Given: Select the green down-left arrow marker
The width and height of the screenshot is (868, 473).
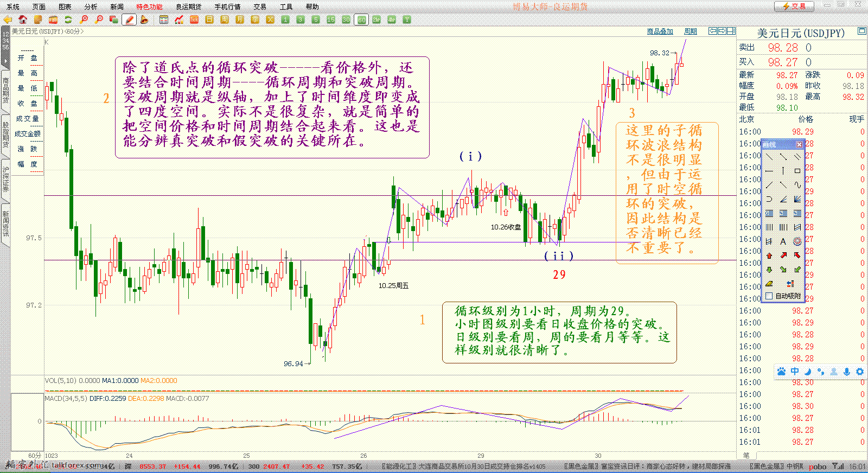Looking at the screenshot, I should tap(797, 270).
